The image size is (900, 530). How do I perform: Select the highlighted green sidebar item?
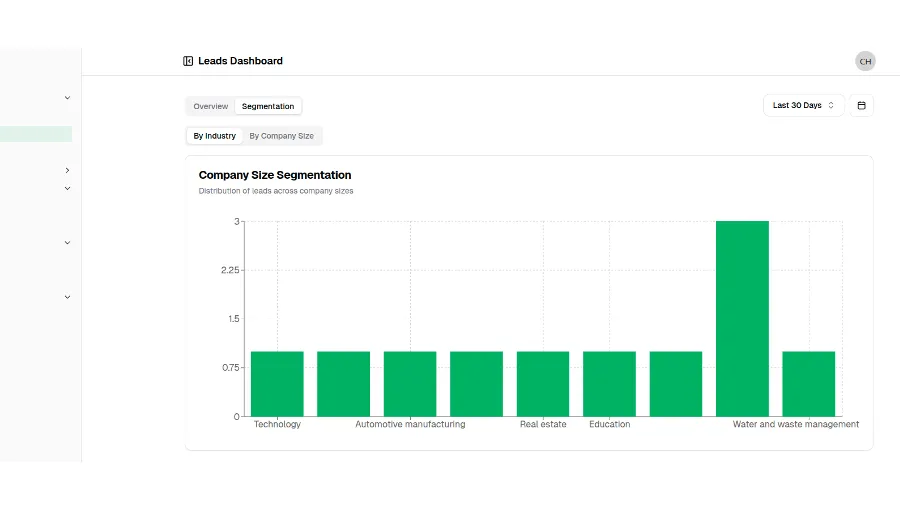(x=36, y=134)
